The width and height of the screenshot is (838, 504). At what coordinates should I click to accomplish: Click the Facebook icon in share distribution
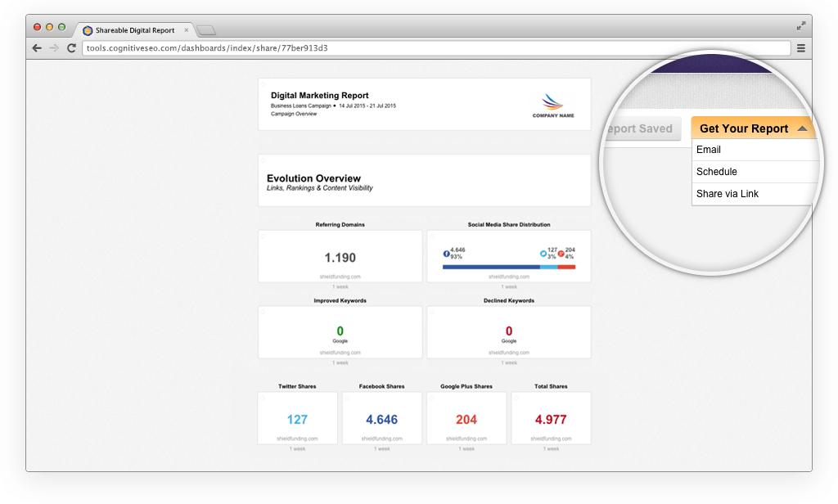coord(446,254)
